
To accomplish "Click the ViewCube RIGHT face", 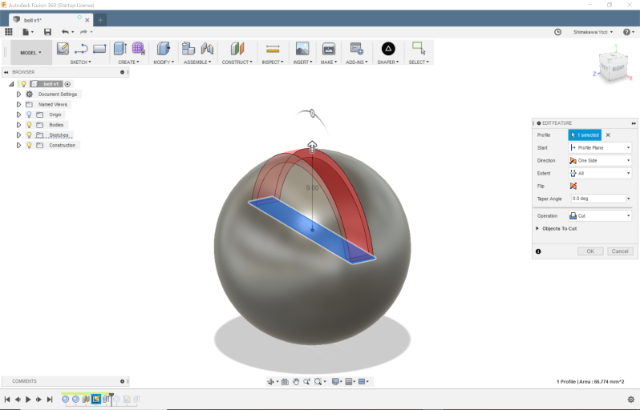I will (618, 69).
